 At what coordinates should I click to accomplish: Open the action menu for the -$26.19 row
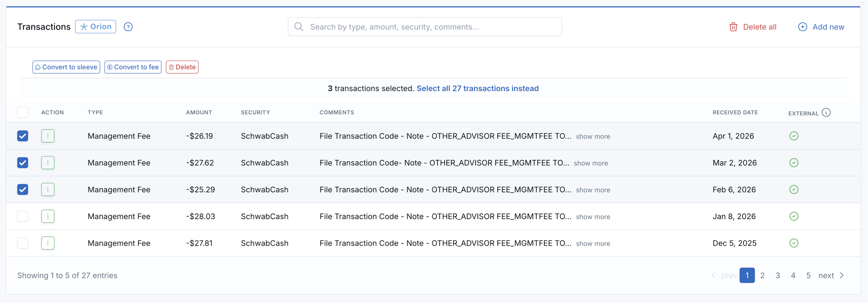(48, 136)
